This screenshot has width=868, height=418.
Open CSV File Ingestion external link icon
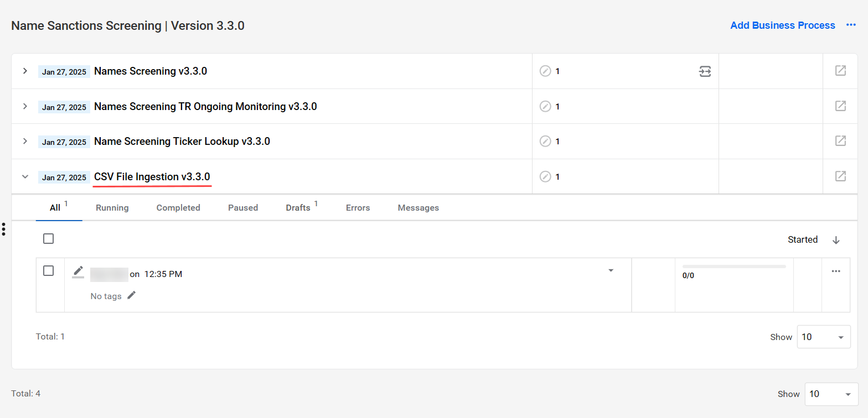[x=840, y=176]
